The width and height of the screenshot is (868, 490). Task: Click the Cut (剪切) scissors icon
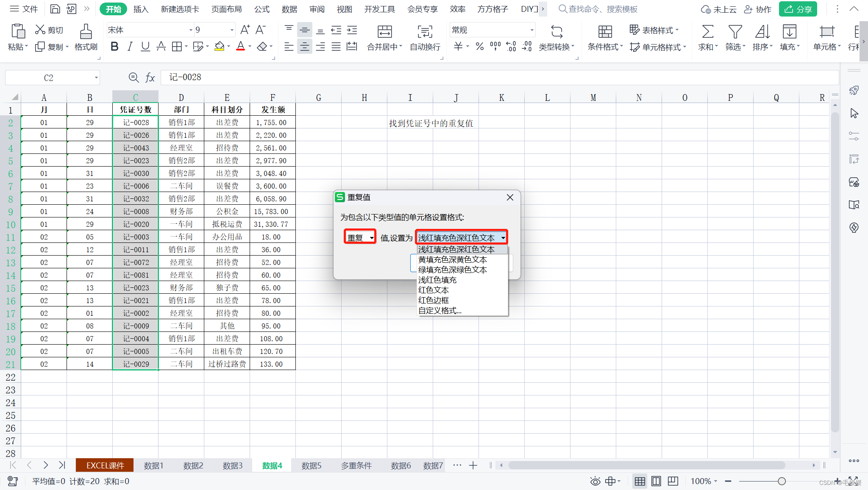[40, 30]
